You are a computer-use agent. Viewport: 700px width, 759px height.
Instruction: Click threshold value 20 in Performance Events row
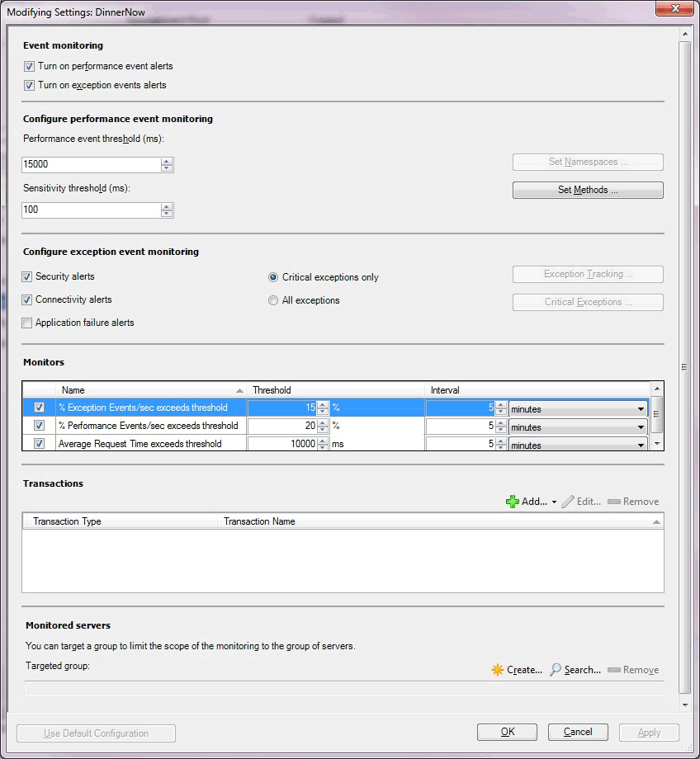[310, 426]
